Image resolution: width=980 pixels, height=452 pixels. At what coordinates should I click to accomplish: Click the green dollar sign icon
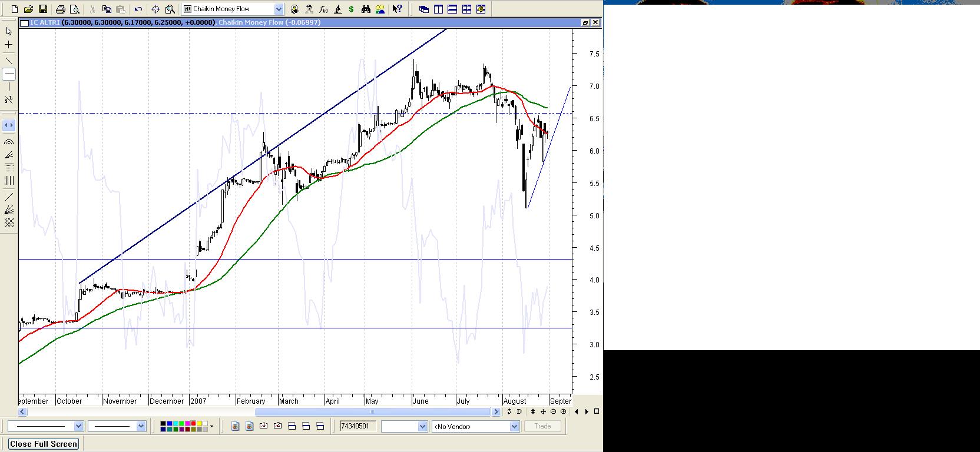point(351,9)
